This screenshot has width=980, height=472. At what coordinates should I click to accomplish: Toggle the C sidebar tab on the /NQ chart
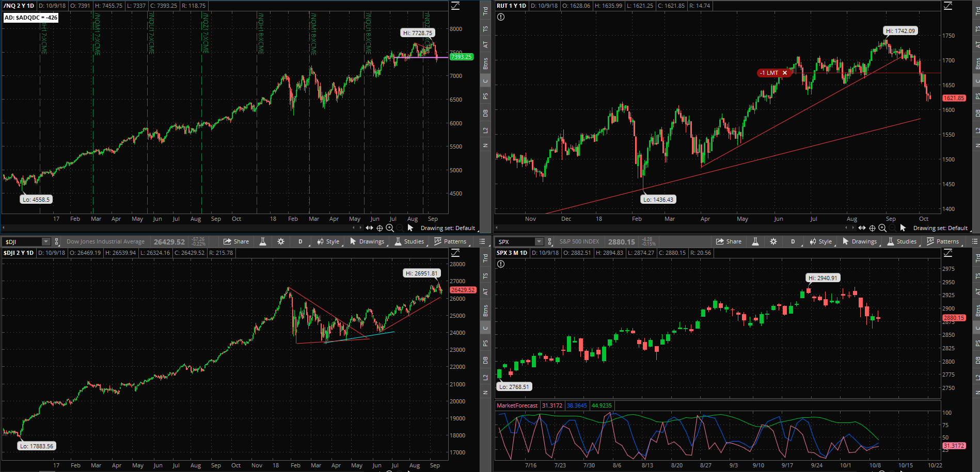(485, 81)
